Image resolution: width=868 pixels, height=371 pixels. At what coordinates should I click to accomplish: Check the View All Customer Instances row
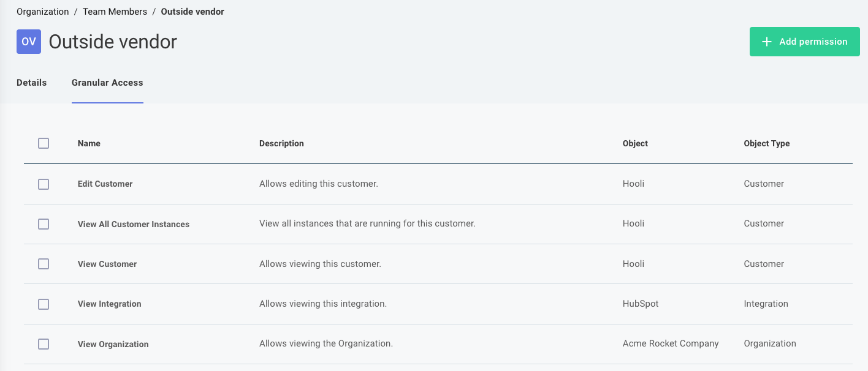pyautogui.click(x=44, y=224)
